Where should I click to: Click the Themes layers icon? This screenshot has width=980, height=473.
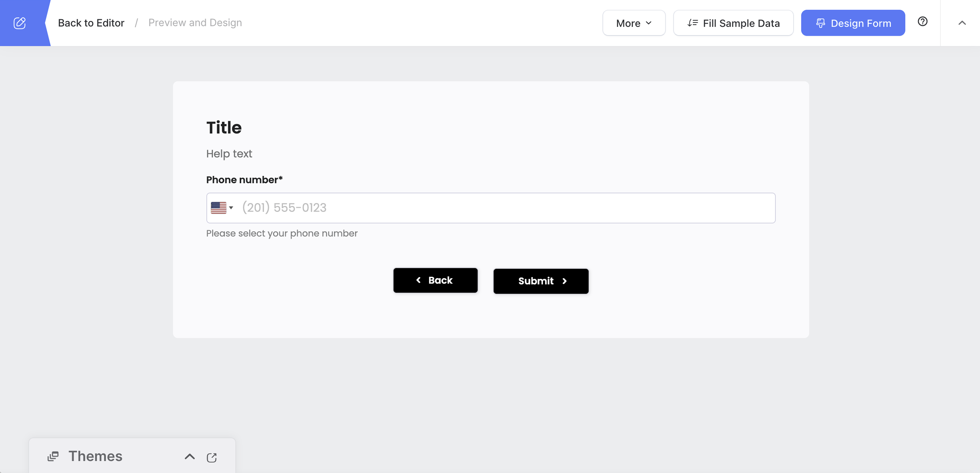click(53, 456)
